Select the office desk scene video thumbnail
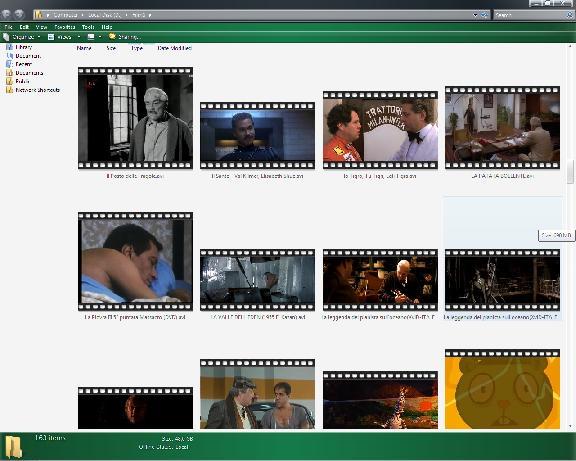 (502, 127)
